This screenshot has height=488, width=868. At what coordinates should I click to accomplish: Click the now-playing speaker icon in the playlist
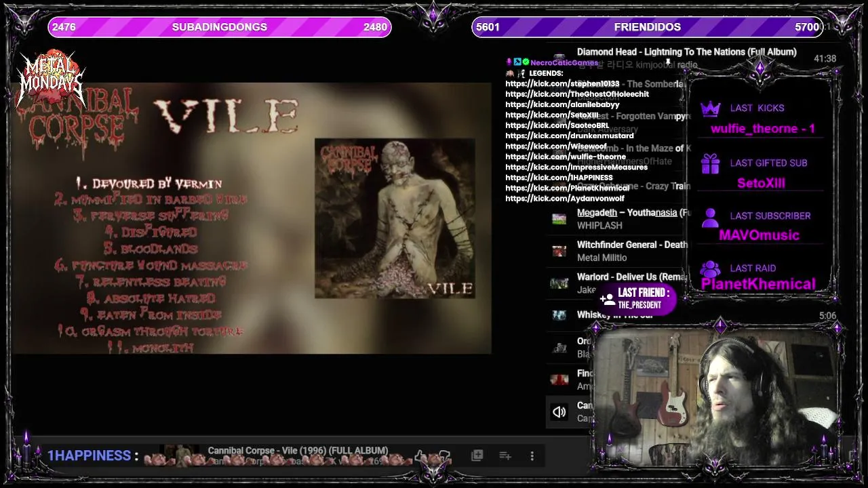click(559, 411)
